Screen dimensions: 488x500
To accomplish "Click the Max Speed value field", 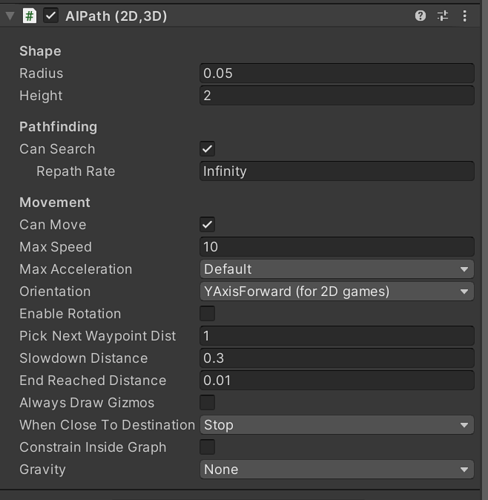I will point(337,247).
